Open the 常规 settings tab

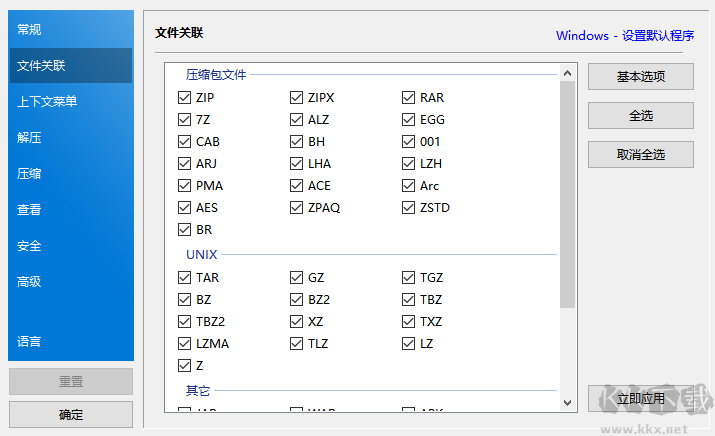tap(30, 30)
